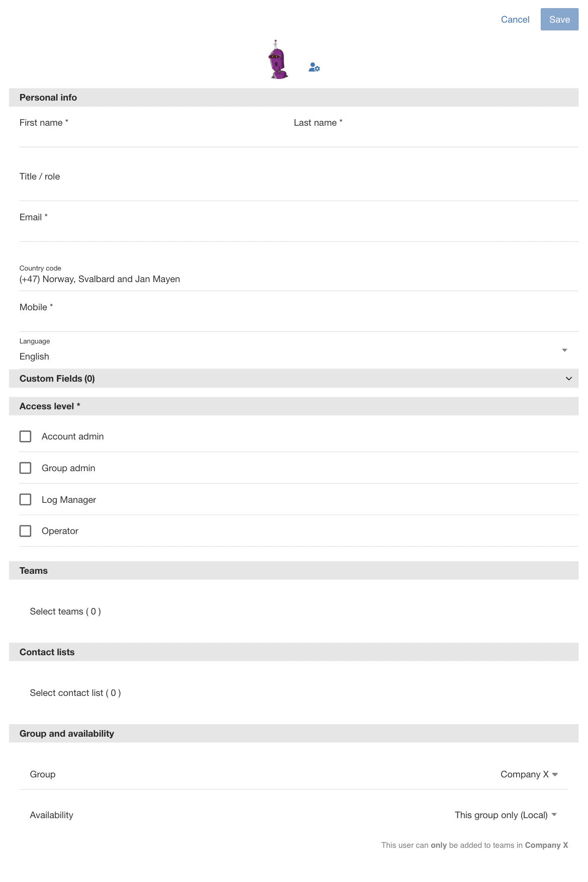Open Select contact list chooser
Viewport: 588px width, 882px height.
[75, 693]
